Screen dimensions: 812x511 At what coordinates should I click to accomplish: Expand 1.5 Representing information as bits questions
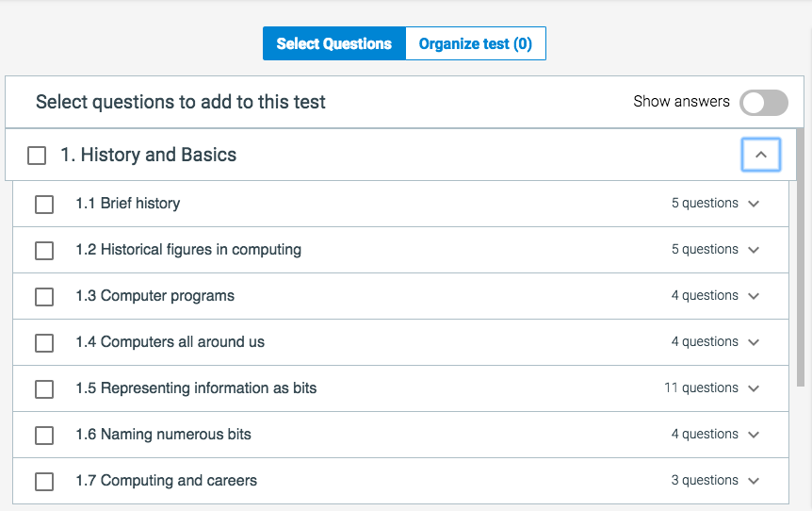(754, 388)
